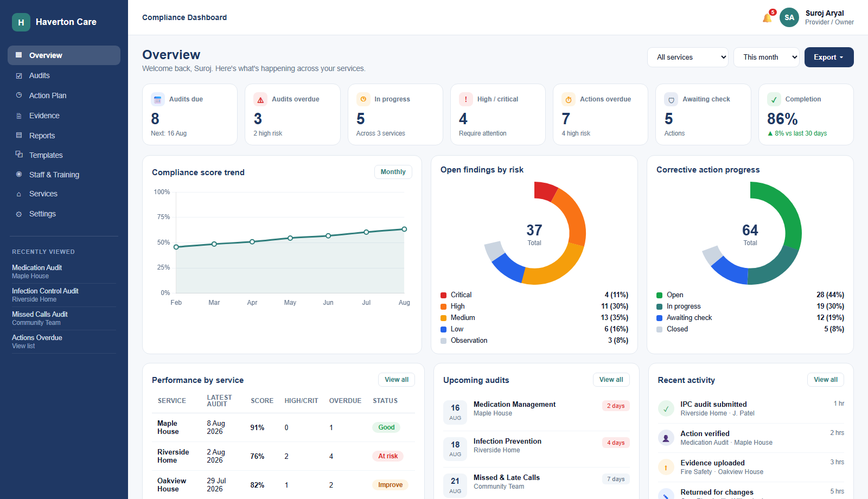868x499 pixels.
Task: Open Templates from the sidebar
Action: point(64,155)
